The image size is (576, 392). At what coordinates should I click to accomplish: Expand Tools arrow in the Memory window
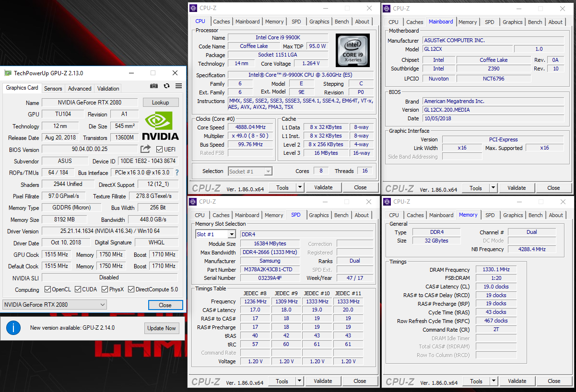(494, 381)
